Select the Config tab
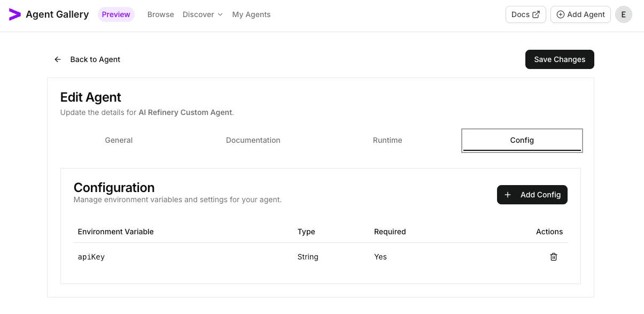 pos(522,140)
